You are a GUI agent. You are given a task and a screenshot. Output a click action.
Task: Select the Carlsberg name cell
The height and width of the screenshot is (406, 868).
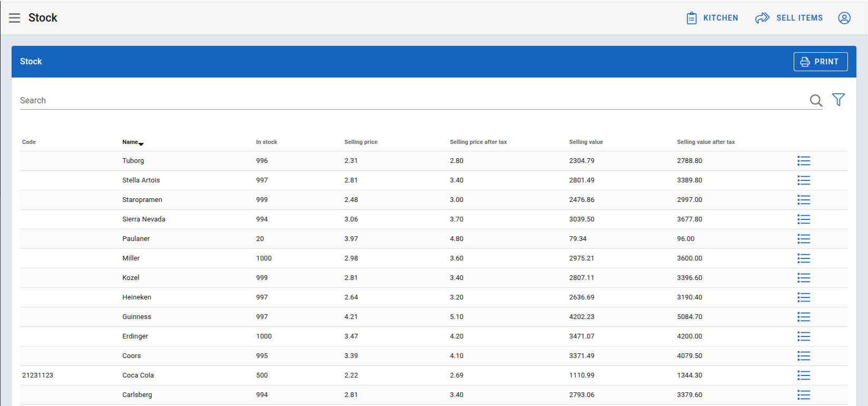point(137,395)
